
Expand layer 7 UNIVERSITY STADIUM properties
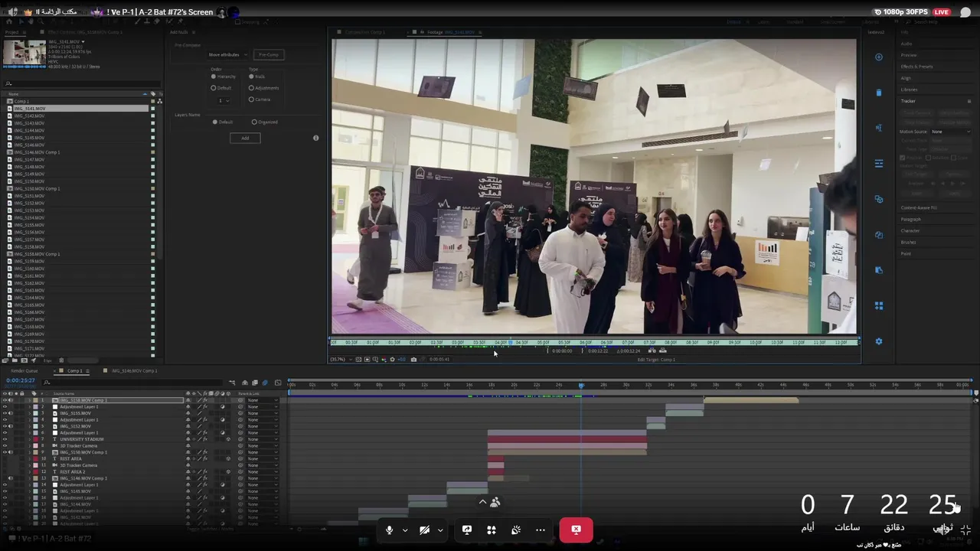point(30,439)
